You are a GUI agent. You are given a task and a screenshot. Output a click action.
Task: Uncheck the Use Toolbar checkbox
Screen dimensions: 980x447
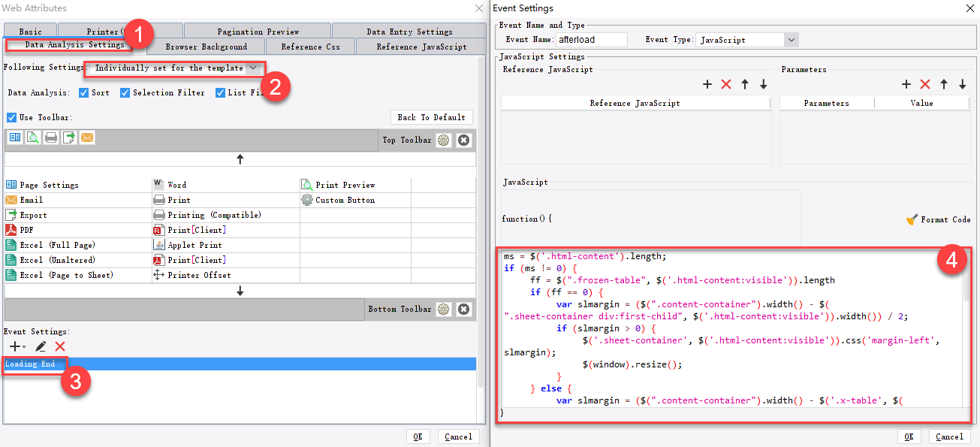click(11, 118)
